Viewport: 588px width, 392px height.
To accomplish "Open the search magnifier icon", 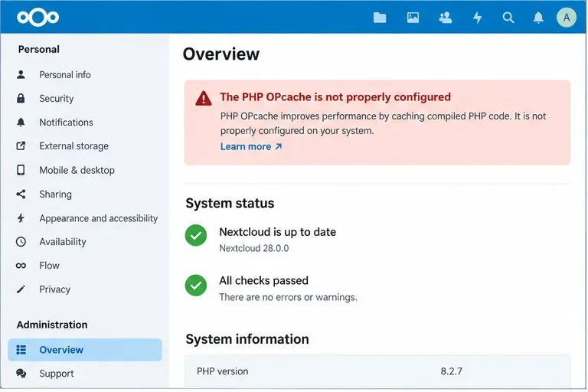I will click(508, 18).
